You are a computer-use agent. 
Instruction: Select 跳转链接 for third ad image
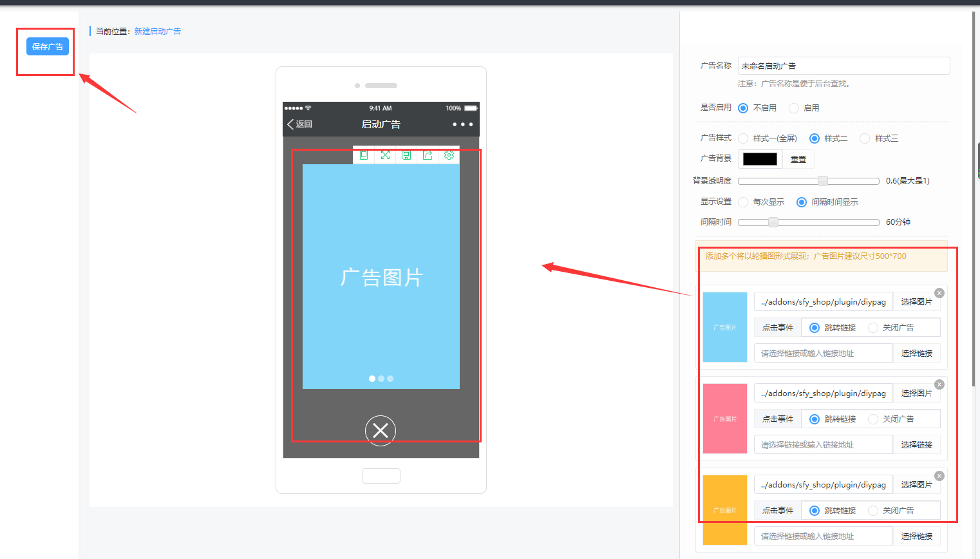pos(815,511)
